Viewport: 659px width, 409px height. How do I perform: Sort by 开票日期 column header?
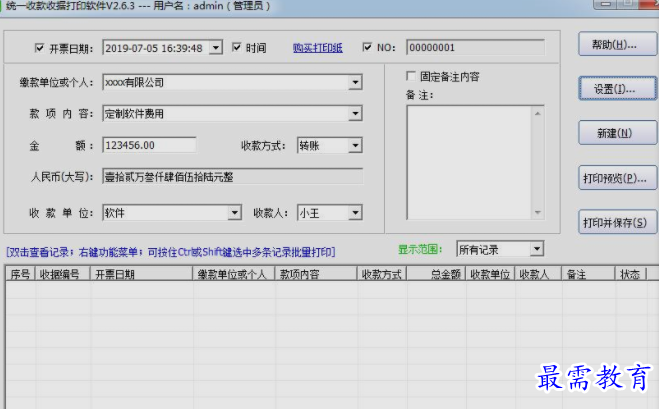pyautogui.click(x=142, y=274)
